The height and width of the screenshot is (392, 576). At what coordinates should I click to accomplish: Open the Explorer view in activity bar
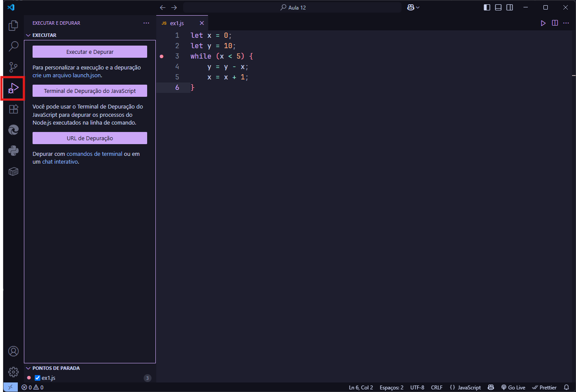pos(13,26)
